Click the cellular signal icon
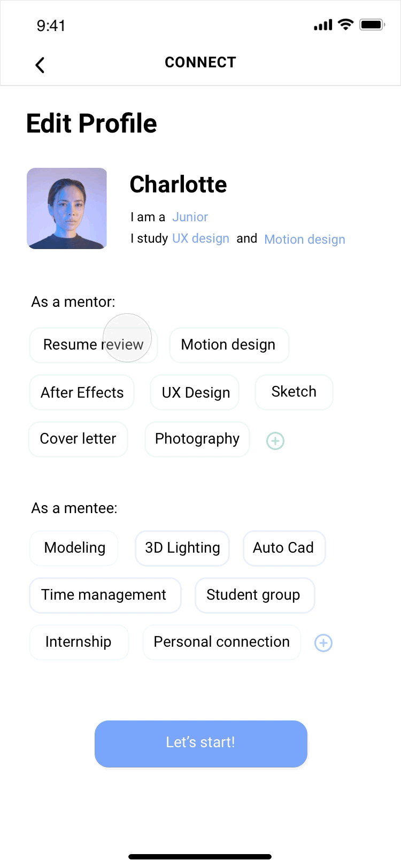 pyautogui.click(x=323, y=25)
